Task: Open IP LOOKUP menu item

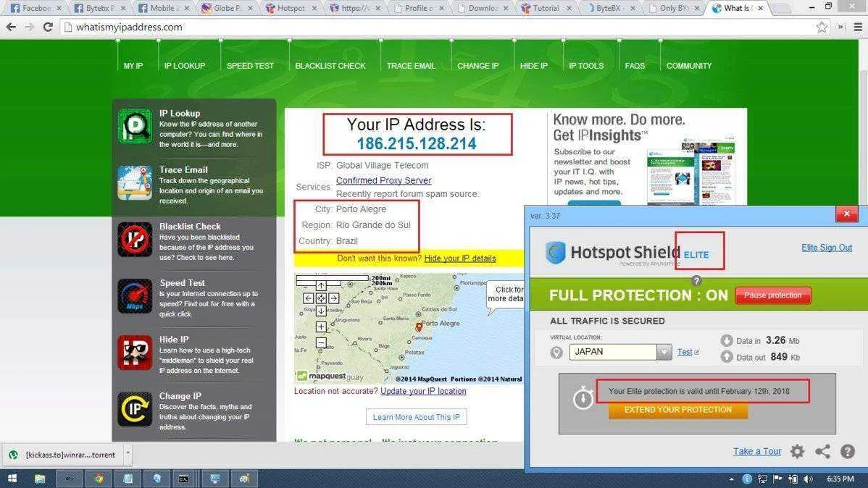Action: tap(185, 66)
